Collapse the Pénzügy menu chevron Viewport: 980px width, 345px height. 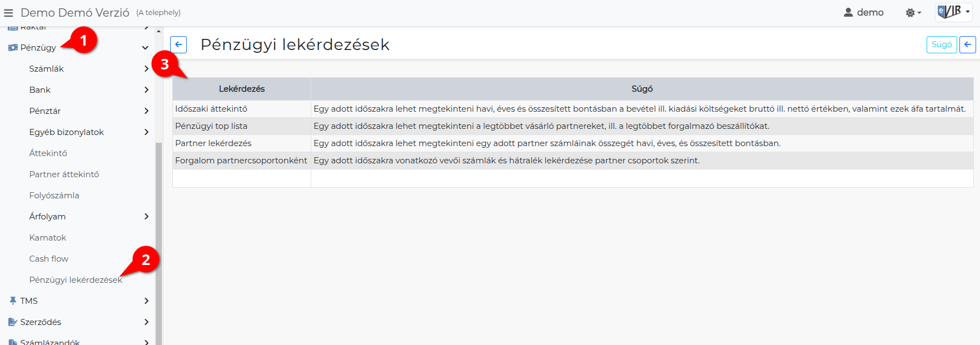click(x=146, y=48)
